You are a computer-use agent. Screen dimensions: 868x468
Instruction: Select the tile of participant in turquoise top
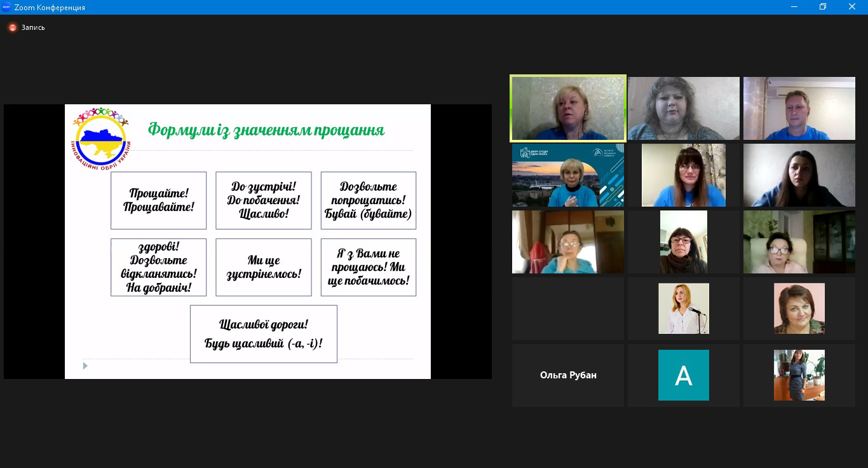[568, 242]
